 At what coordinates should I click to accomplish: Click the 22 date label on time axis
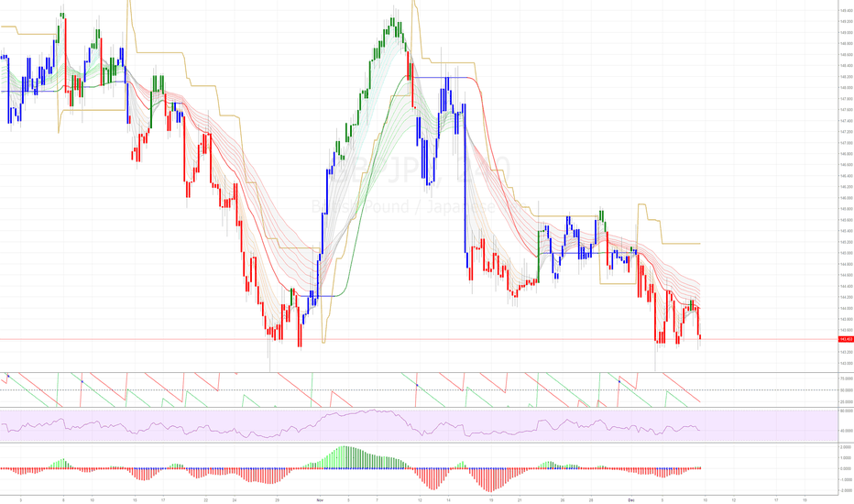coord(205,499)
